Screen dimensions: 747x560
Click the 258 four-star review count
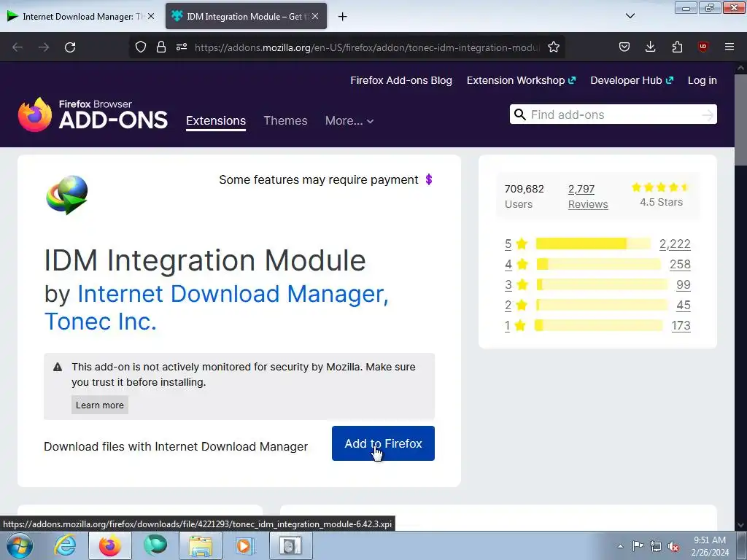[680, 264]
